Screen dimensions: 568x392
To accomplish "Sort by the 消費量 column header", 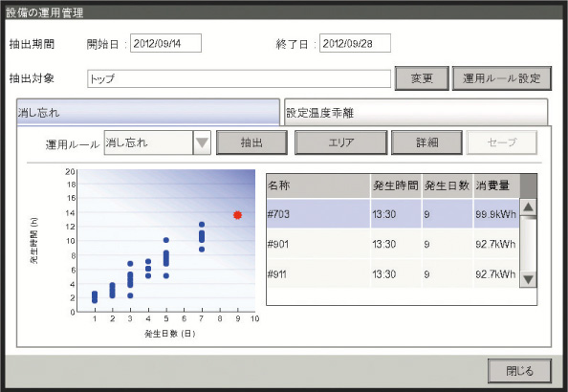I will tap(496, 185).
